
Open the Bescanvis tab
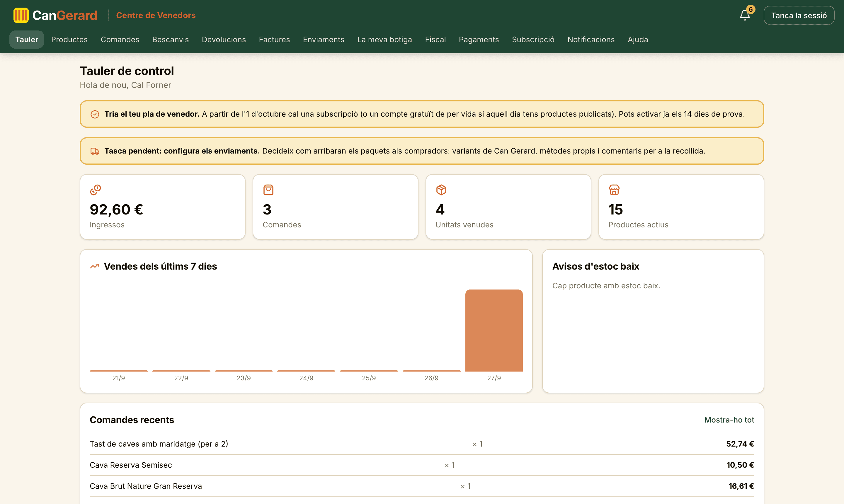171,40
